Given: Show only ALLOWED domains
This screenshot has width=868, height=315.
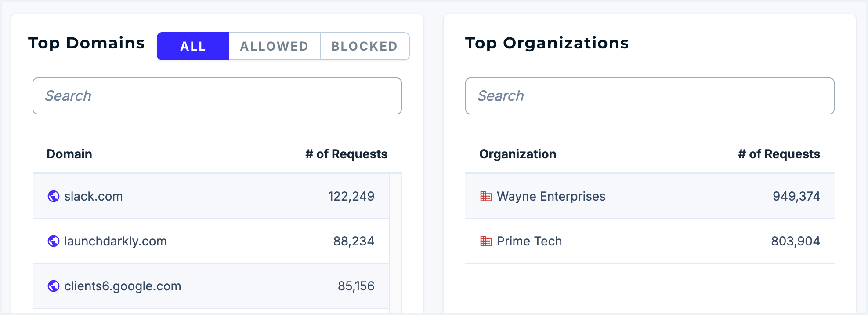Looking at the screenshot, I should click(x=275, y=46).
